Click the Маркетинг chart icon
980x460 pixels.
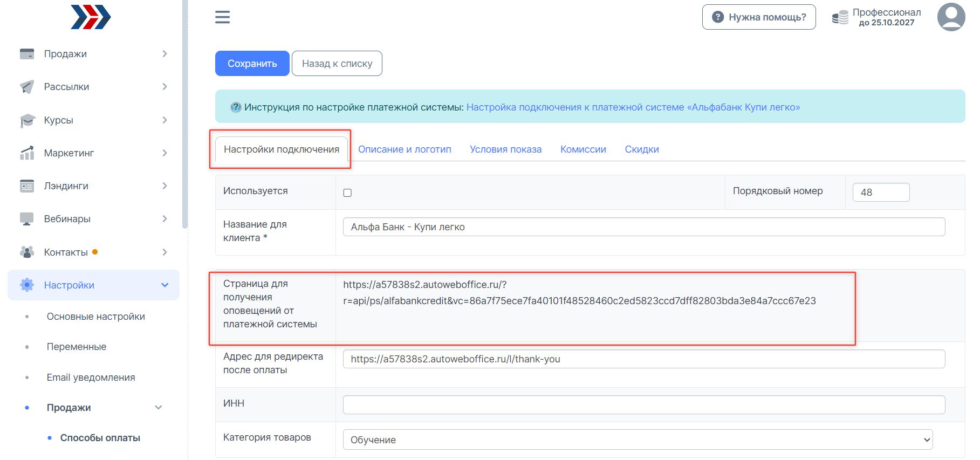pos(27,153)
